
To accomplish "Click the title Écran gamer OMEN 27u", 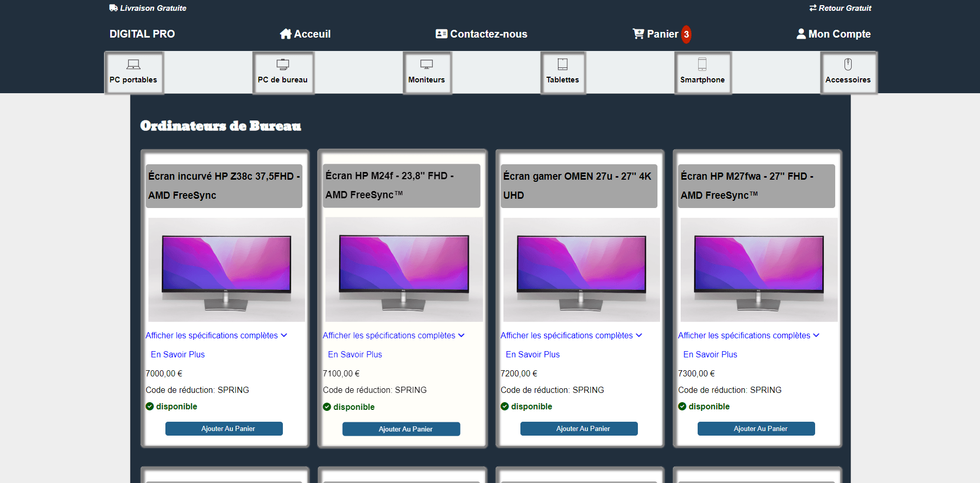I will click(579, 186).
